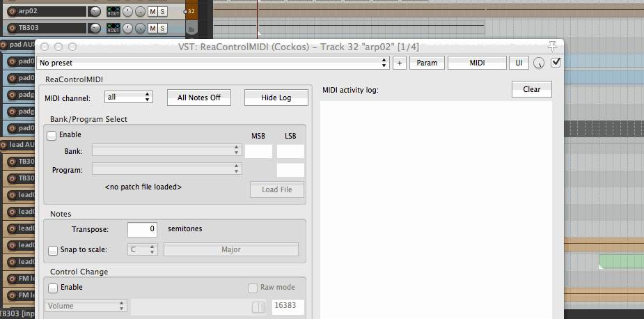644x319 pixels.
Task: Select the TB303 media item in the arrange view
Action: tap(349, 28)
